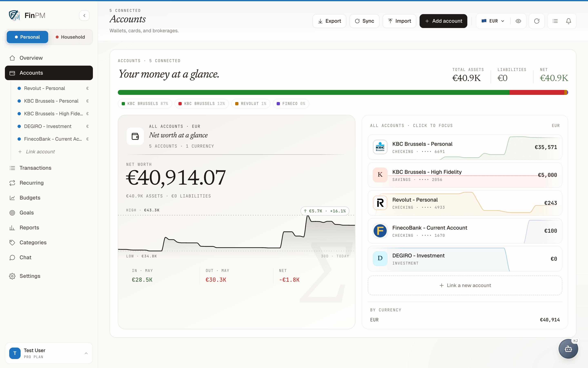Go to Transactions page
Image resolution: width=588 pixels, height=368 pixels.
(49, 168)
